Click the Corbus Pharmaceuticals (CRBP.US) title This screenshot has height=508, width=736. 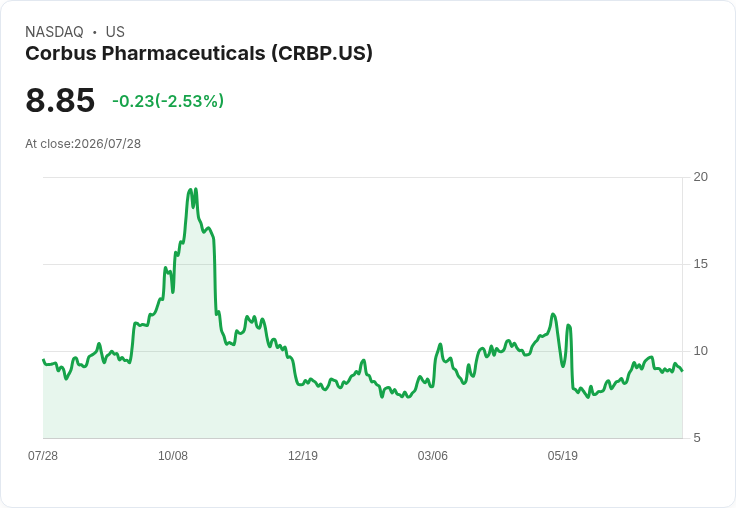pos(199,54)
